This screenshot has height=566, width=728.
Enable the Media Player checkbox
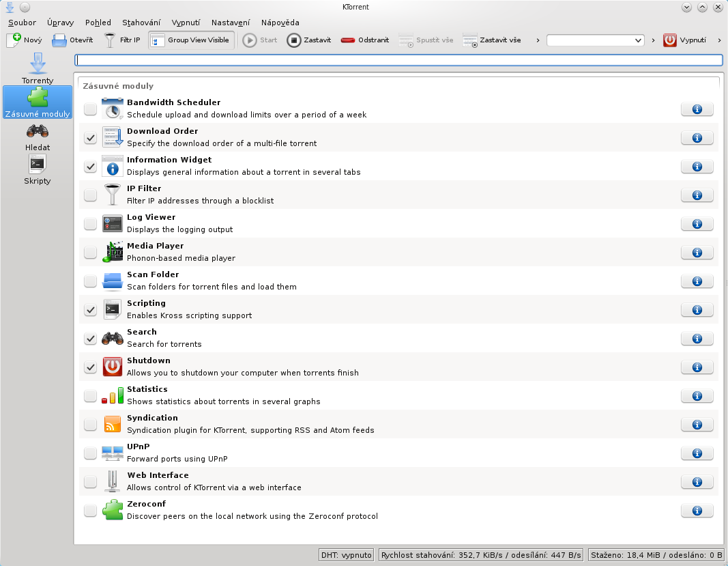pyautogui.click(x=90, y=253)
